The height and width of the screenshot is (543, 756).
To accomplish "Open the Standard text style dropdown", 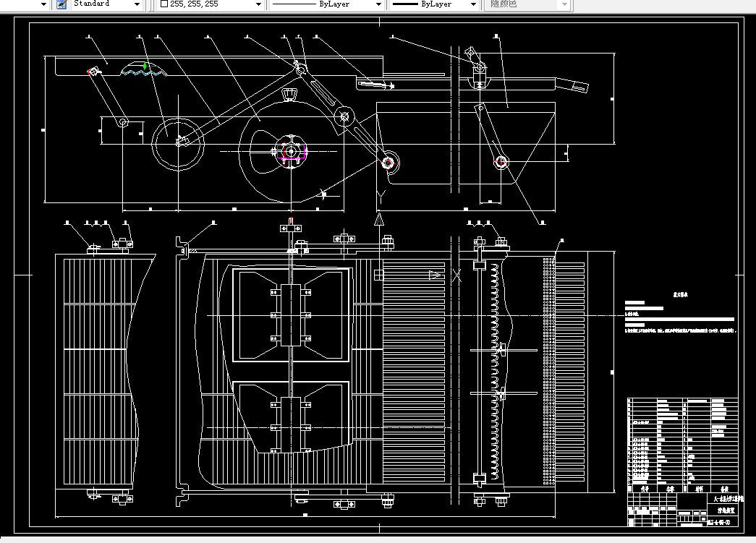I will 106,4.
